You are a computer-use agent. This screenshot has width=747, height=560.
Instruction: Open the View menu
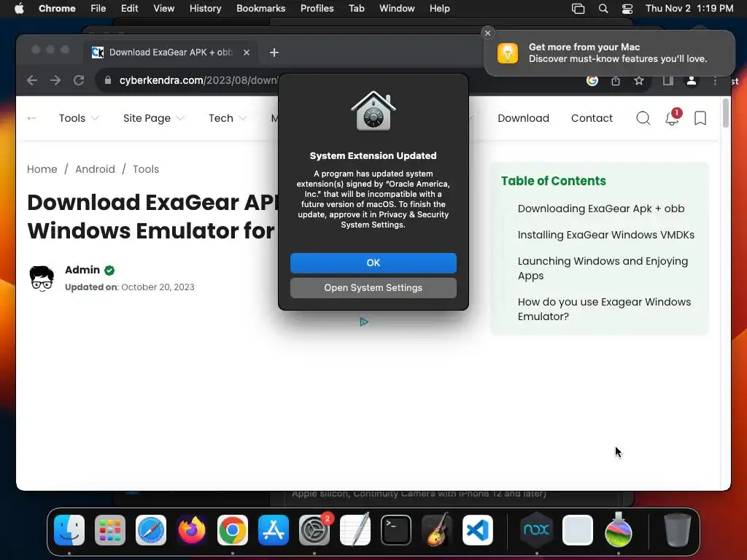(163, 9)
